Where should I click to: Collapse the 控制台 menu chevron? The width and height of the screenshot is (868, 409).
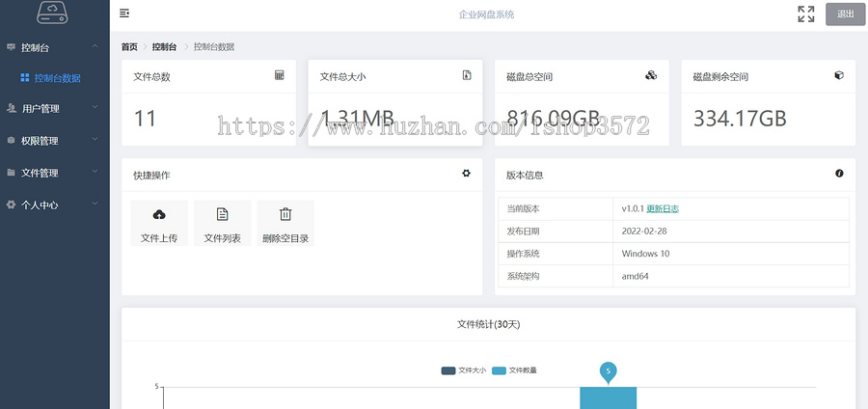tap(95, 46)
